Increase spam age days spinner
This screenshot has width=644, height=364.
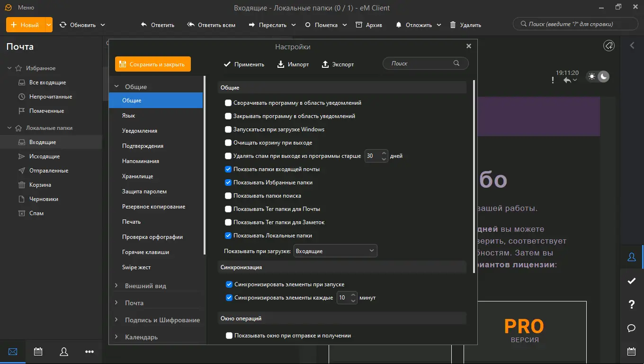[384, 153]
